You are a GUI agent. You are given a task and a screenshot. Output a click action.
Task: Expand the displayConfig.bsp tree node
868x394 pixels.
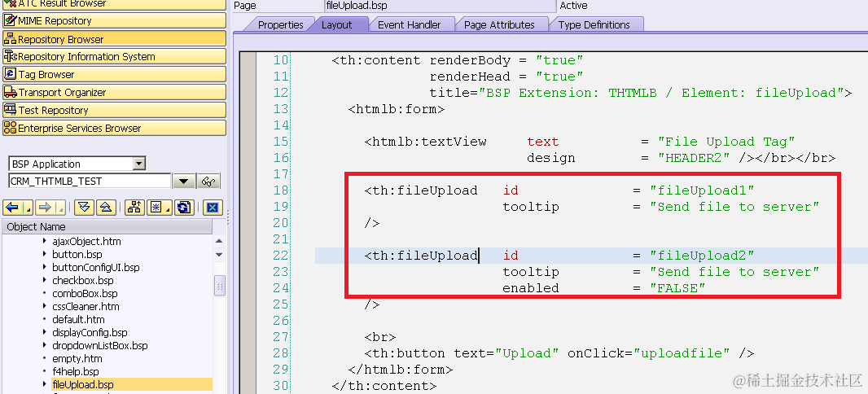tap(45, 333)
